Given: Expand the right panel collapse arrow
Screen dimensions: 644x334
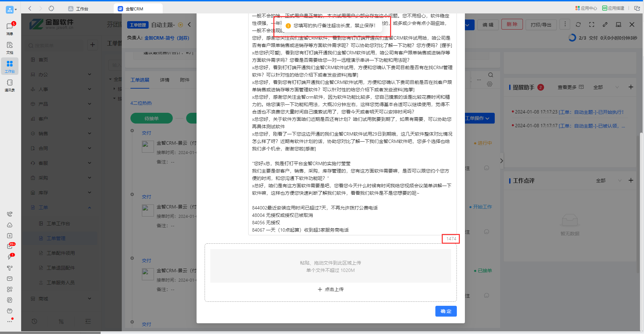Looking at the screenshot, I should click(x=501, y=161).
